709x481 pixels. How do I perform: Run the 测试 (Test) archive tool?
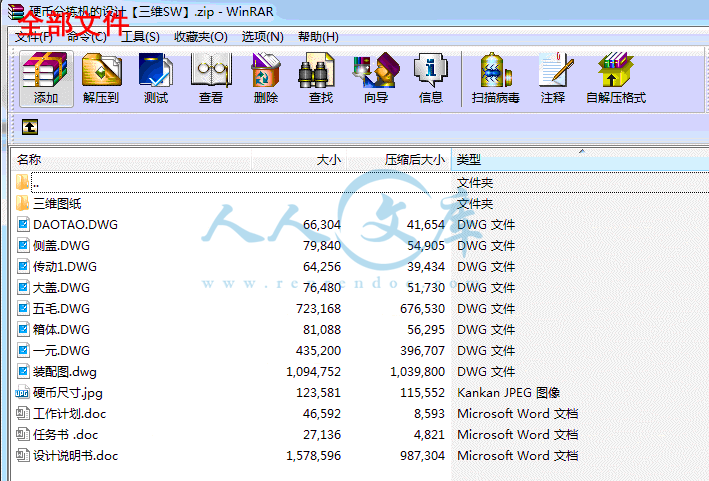click(x=156, y=78)
